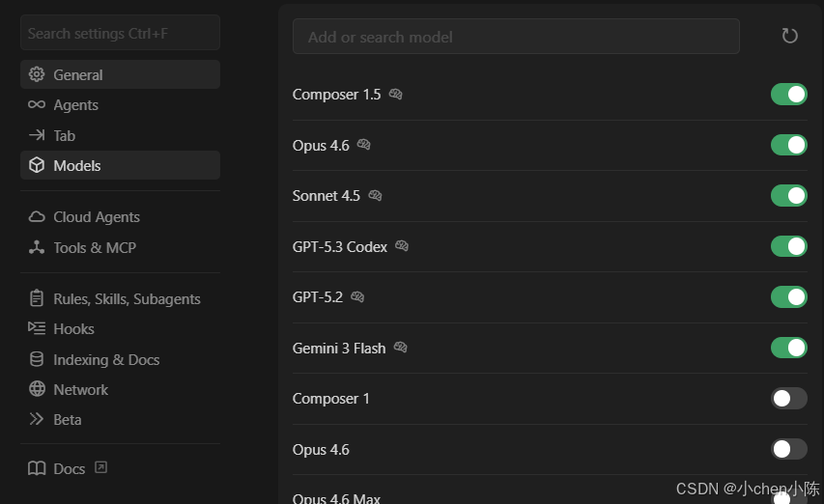824x504 pixels.
Task: Click the brain icon next to Sonnet 4.5
Action: coord(375,195)
